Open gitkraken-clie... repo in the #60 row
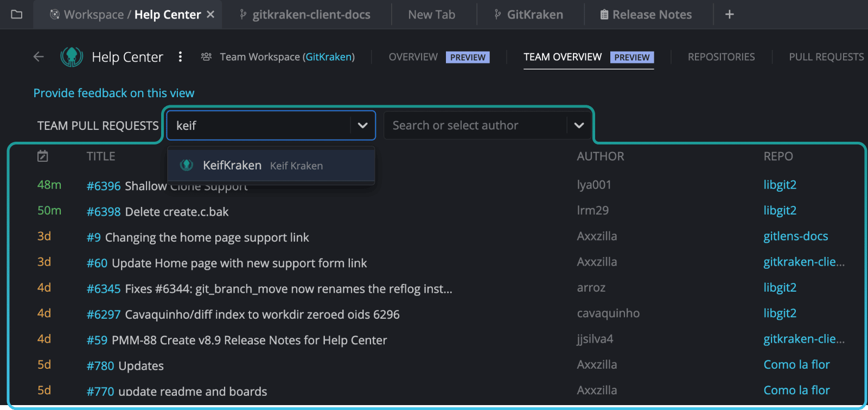The image size is (868, 410). pyautogui.click(x=804, y=262)
